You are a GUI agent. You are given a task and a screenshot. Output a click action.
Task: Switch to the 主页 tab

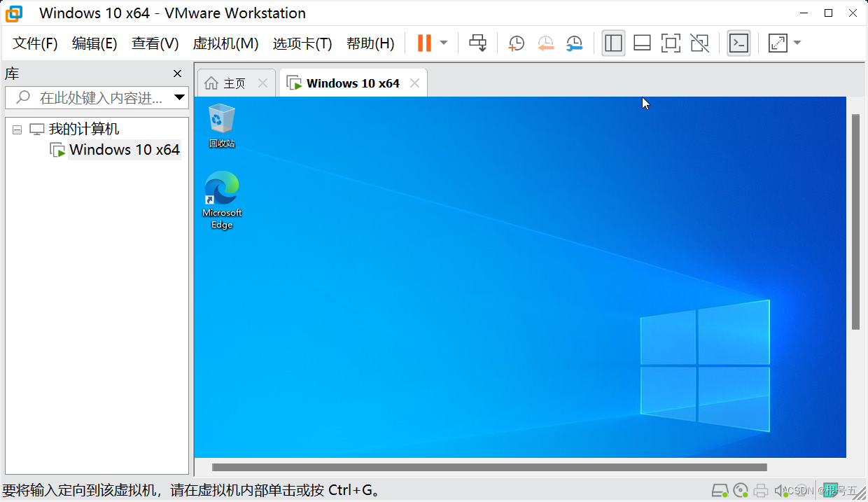[236, 82]
